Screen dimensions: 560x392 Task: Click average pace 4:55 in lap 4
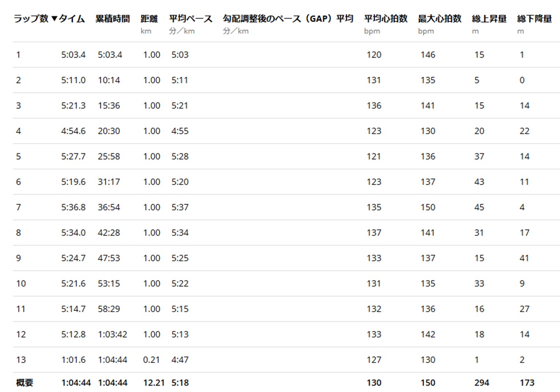180,131
